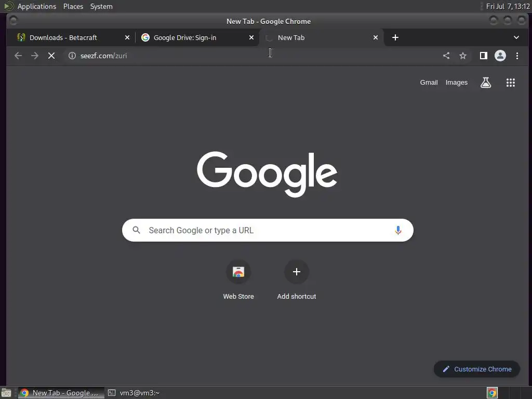532x399 pixels.
Task: Open the Gmail link
Action: (x=429, y=83)
